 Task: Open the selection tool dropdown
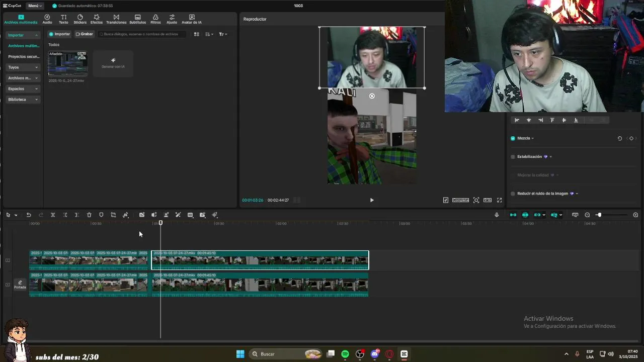16,215
